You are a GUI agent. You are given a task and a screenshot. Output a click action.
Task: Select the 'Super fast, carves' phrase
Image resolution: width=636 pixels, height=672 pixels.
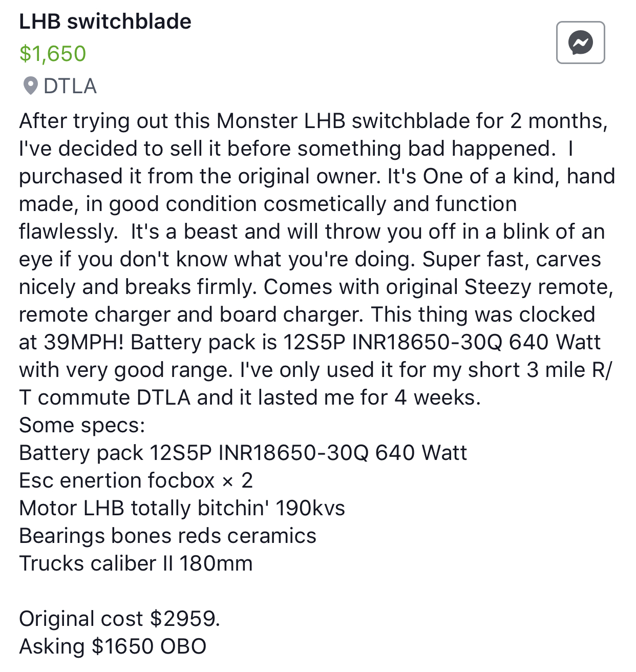click(x=512, y=259)
